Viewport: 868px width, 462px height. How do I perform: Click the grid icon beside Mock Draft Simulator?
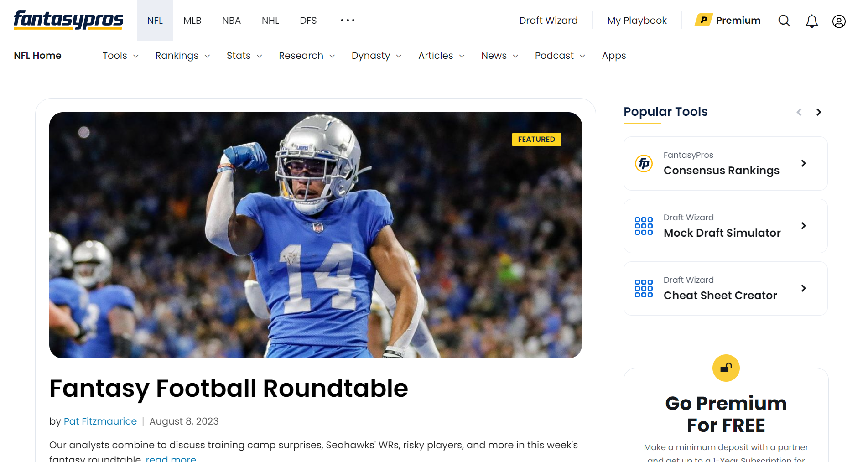(644, 226)
